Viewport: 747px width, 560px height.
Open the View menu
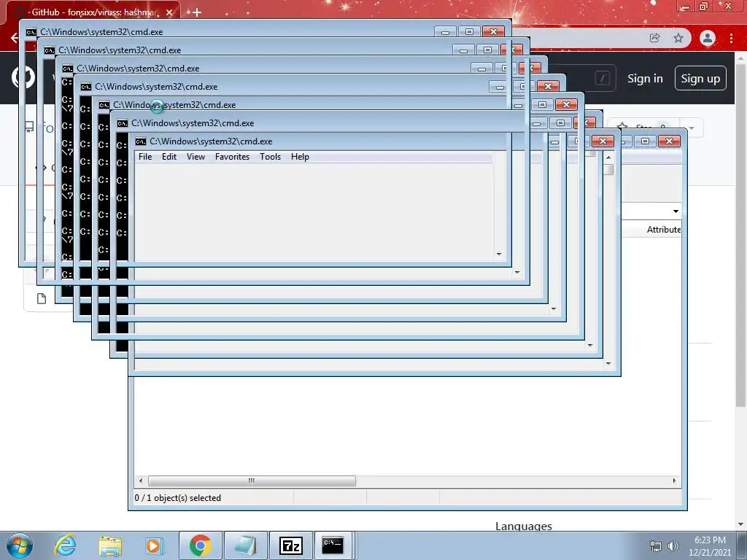tap(196, 157)
